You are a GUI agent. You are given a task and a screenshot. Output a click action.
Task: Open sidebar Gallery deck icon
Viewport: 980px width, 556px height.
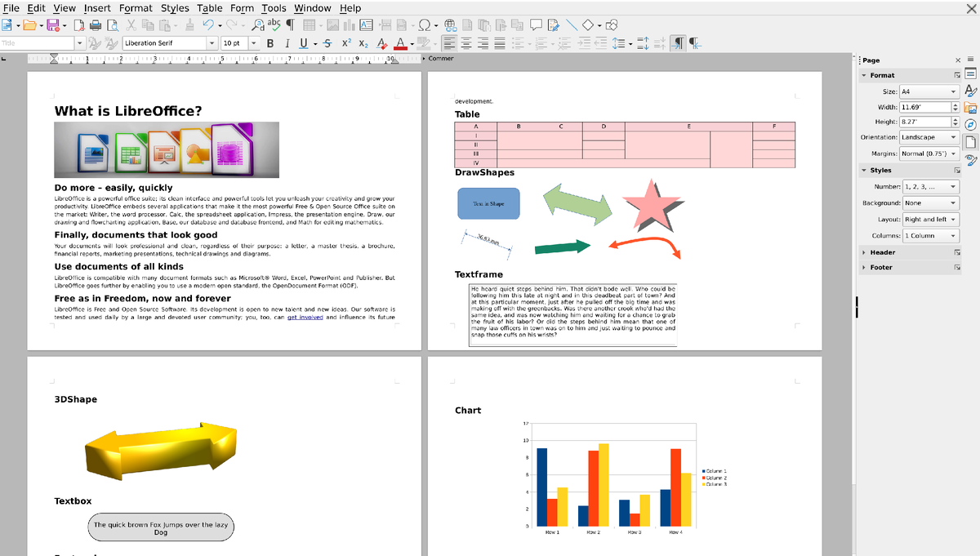(971, 108)
